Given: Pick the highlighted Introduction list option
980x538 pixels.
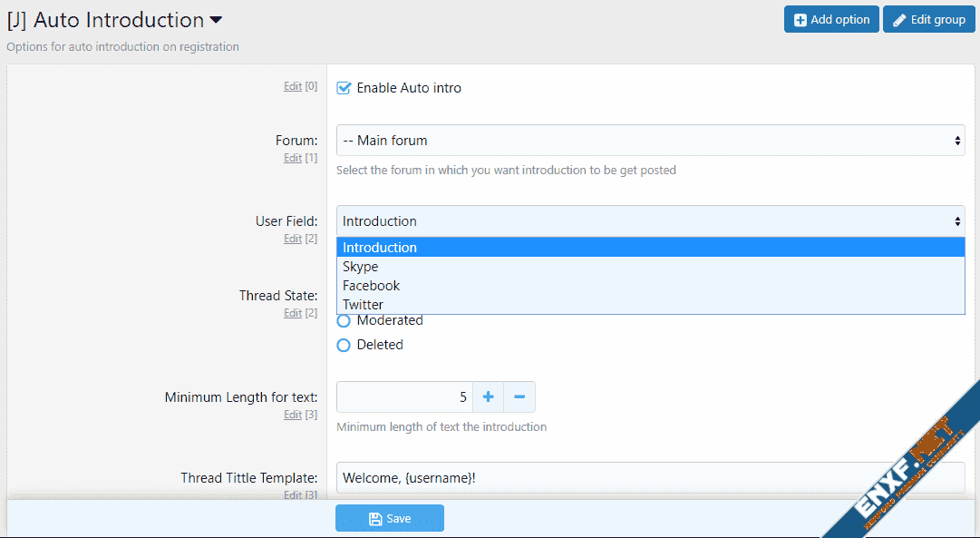Looking at the screenshot, I should click(380, 248).
